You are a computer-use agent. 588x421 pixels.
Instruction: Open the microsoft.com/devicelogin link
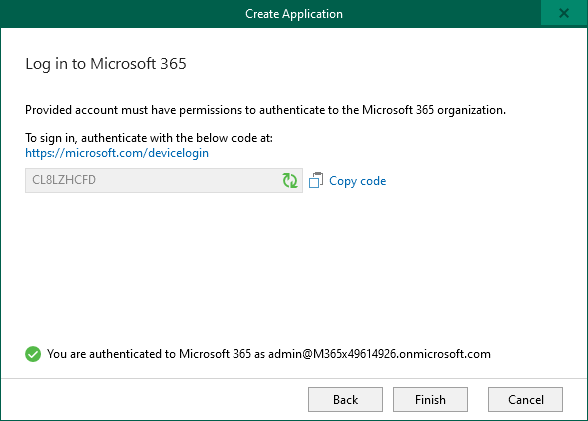pos(117,153)
